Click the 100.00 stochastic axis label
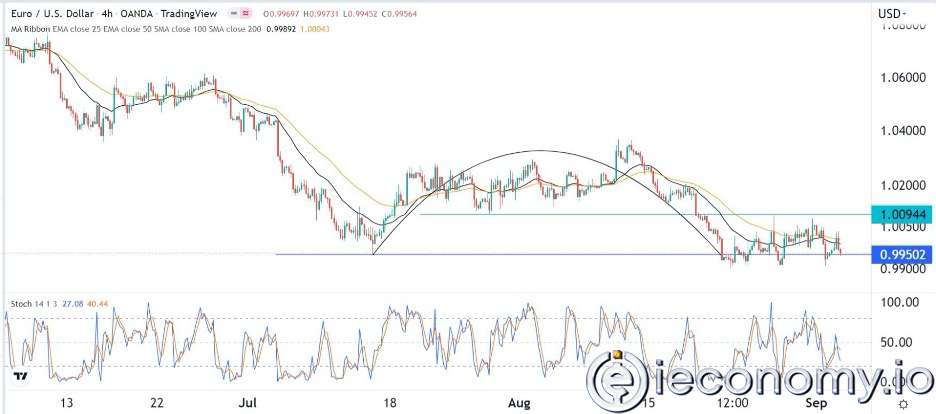The height and width of the screenshot is (414, 936). click(x=899, y=303)
